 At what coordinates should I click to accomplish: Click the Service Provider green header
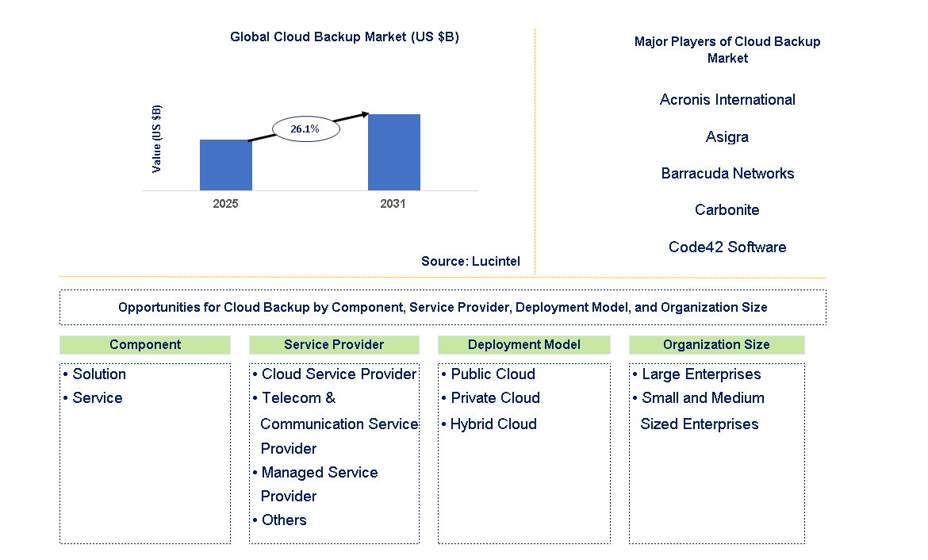[x=334, y=344]
